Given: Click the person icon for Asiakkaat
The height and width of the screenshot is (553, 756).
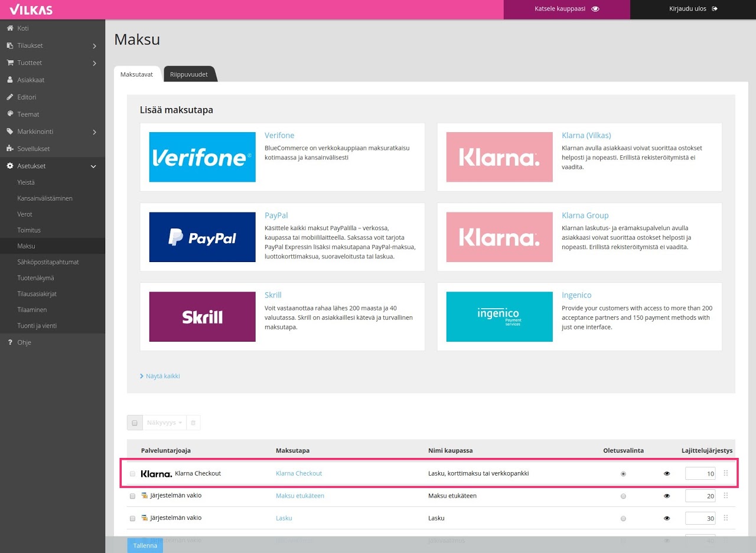Looking at the screenshot, I should pos(10,80).
